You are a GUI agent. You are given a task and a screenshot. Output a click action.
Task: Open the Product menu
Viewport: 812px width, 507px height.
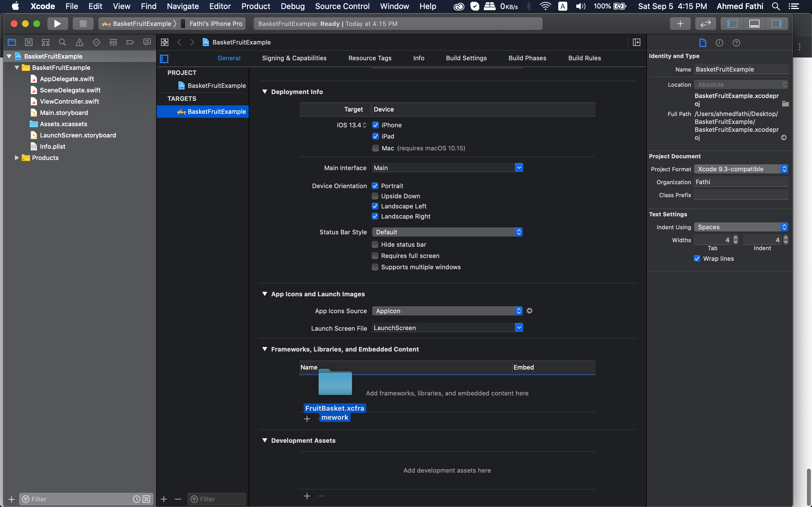256,6
